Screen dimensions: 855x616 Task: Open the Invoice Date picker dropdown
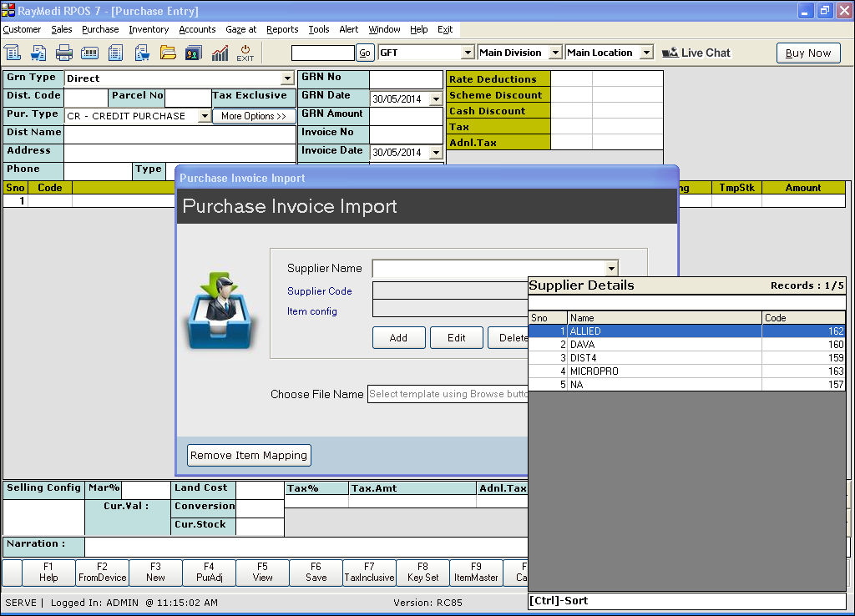[436, 153]
